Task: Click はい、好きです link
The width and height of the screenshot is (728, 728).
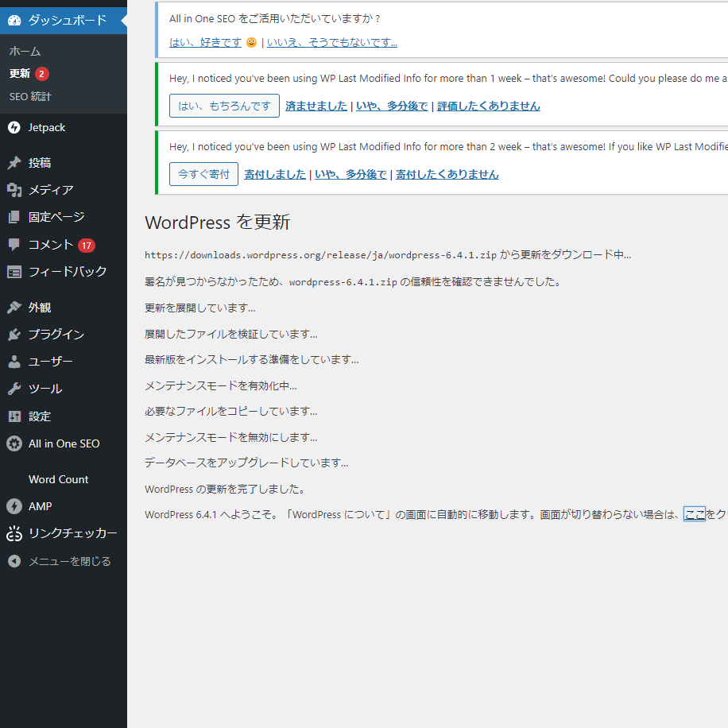Action: click(205, 43)
